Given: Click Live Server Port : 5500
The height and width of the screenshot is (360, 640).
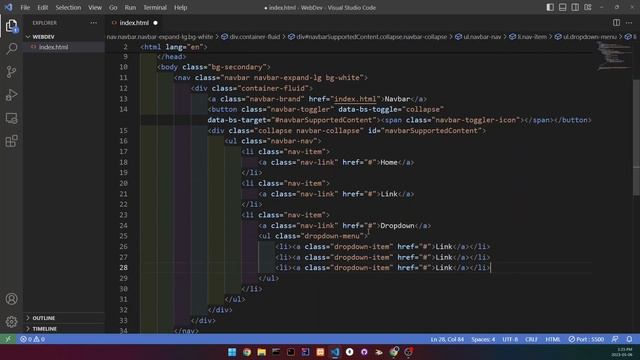Looking at the screenshot, I should tap(586, 339).
